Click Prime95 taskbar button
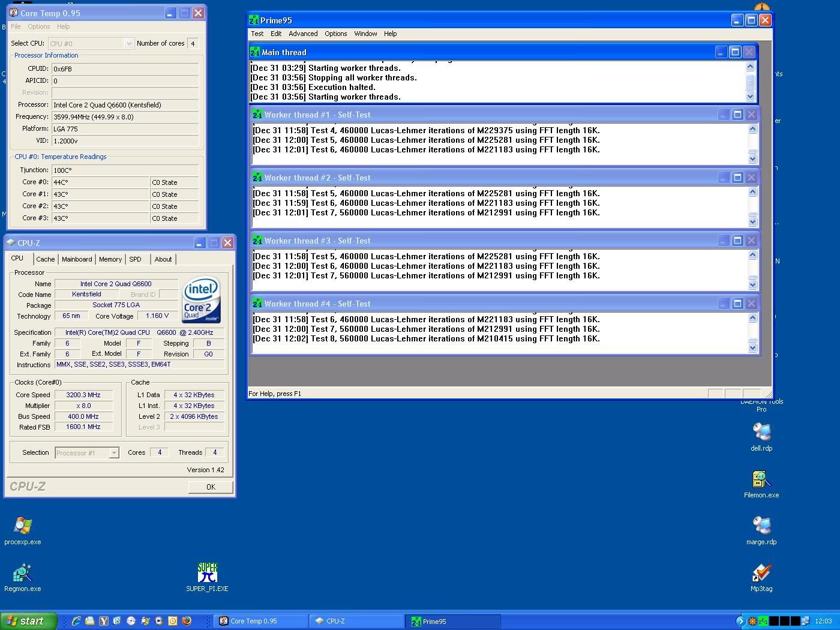Screen dimensions: 840x630 pos(453,621)
